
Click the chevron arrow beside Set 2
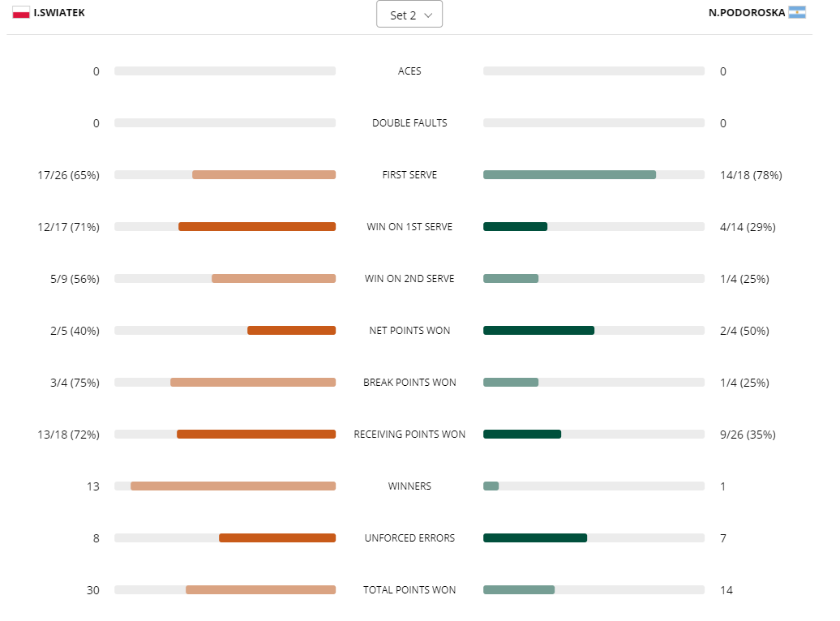click(428, 15)
